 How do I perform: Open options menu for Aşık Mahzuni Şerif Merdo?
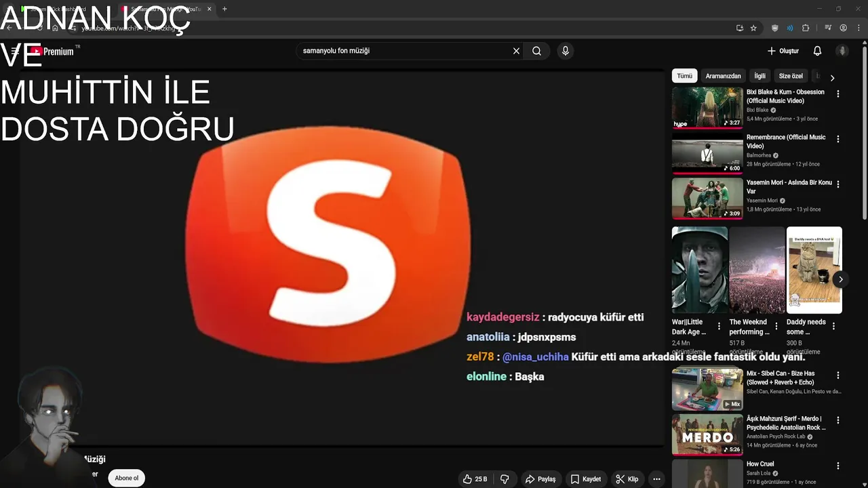tap(838, 421)
